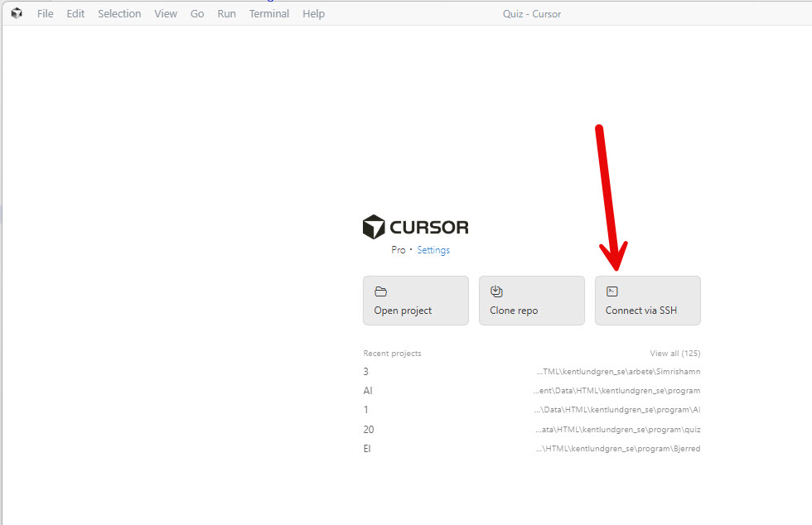Click the folder icon on Open project

(x=380, y=291)
